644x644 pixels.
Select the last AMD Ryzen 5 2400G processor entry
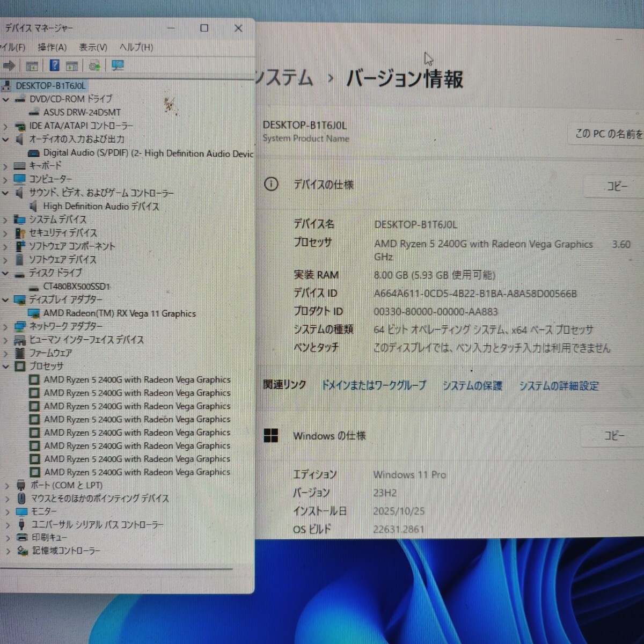(137, 472)
